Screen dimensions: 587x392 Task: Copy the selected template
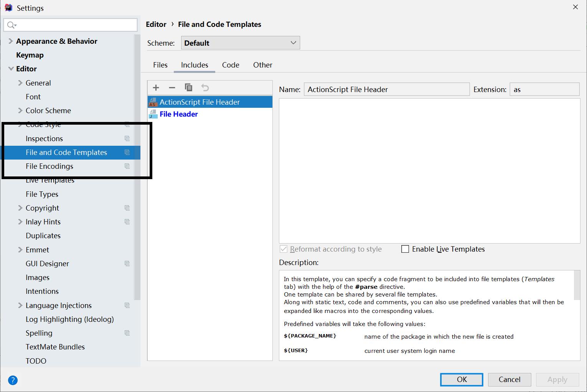188,87
